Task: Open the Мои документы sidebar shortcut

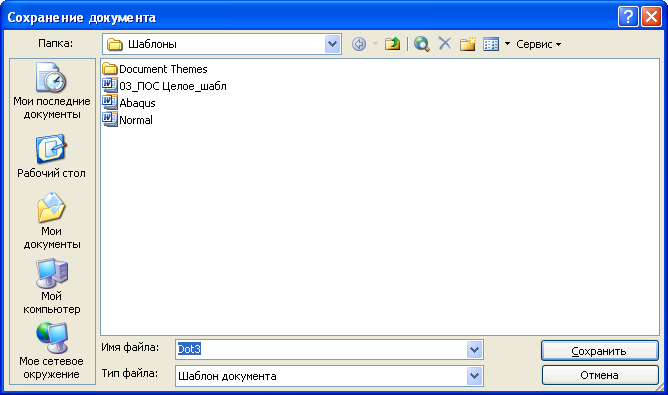Action: click(52, 221)
